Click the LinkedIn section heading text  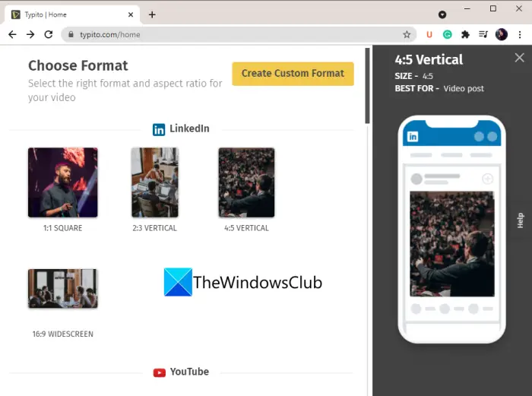[190, 128]
